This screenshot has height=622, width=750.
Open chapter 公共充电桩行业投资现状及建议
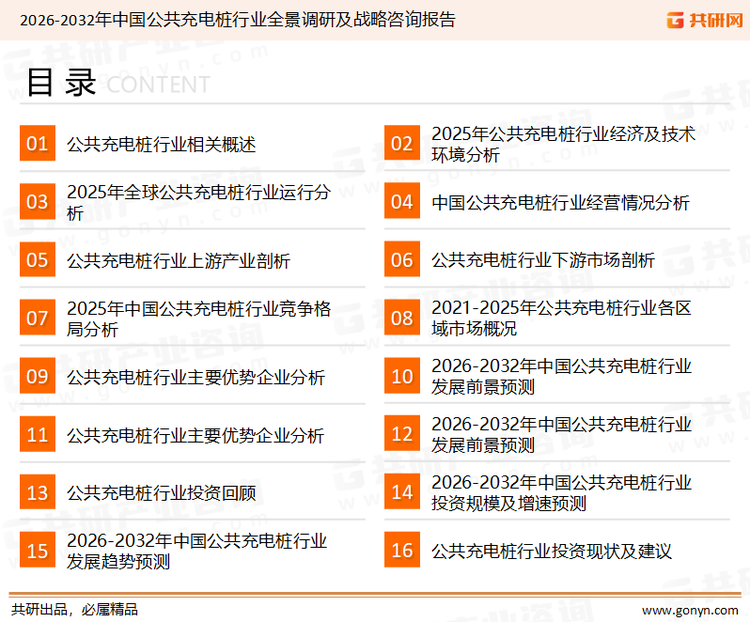[x=551, y=551]
